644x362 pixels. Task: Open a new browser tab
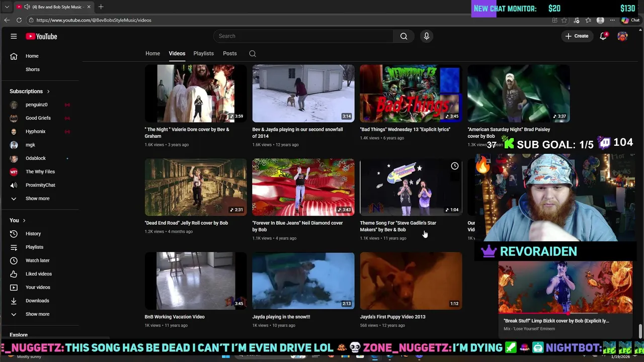[101, 7]
